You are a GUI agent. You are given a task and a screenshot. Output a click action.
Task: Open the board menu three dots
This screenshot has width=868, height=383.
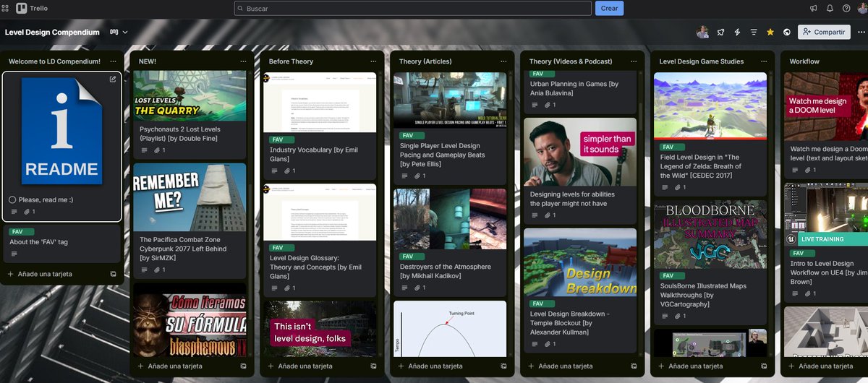point(860,32)
